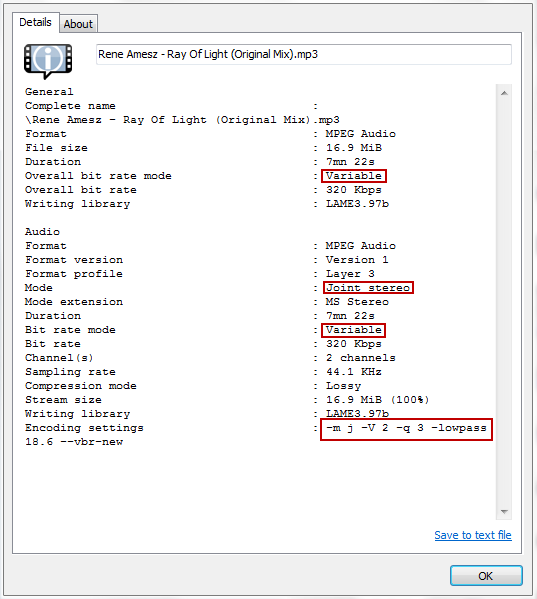Click the 'Mode extension' label

(74, 302)
